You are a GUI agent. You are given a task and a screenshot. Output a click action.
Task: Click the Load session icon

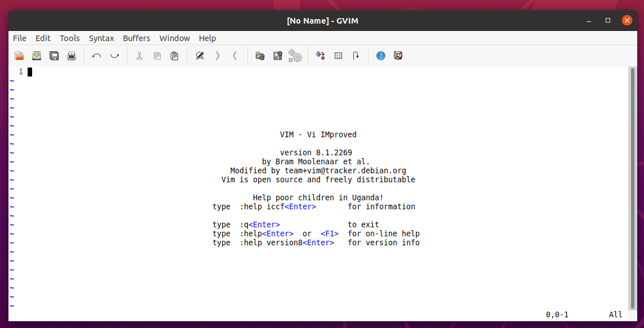(260, 55)
